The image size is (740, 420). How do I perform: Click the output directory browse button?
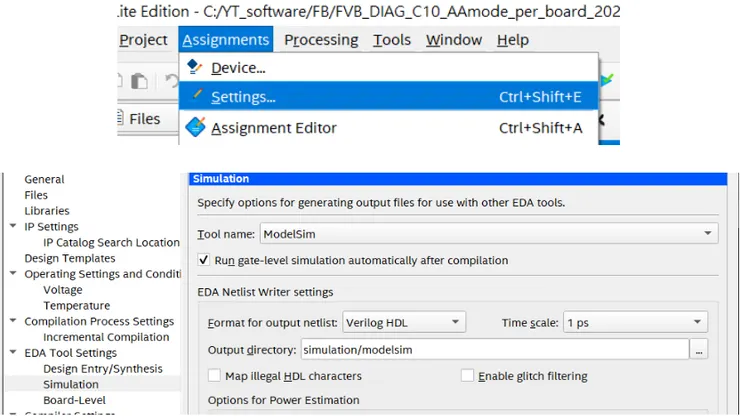[699, 350]
